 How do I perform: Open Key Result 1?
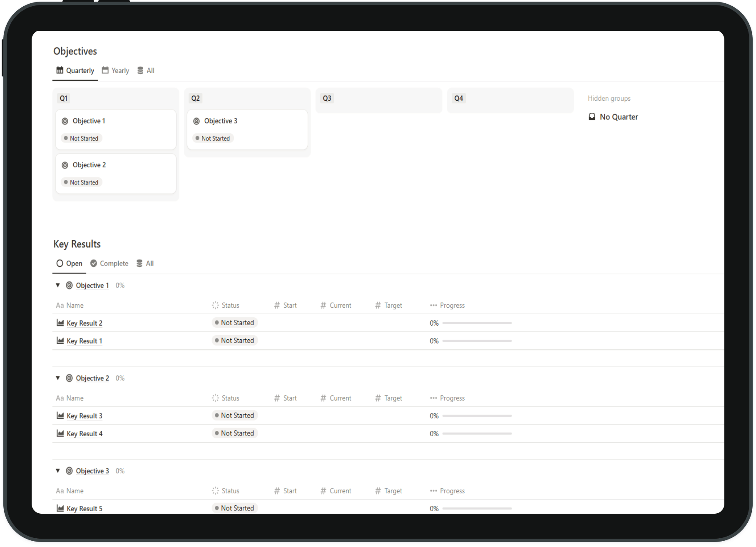click(x=84, y=341)
